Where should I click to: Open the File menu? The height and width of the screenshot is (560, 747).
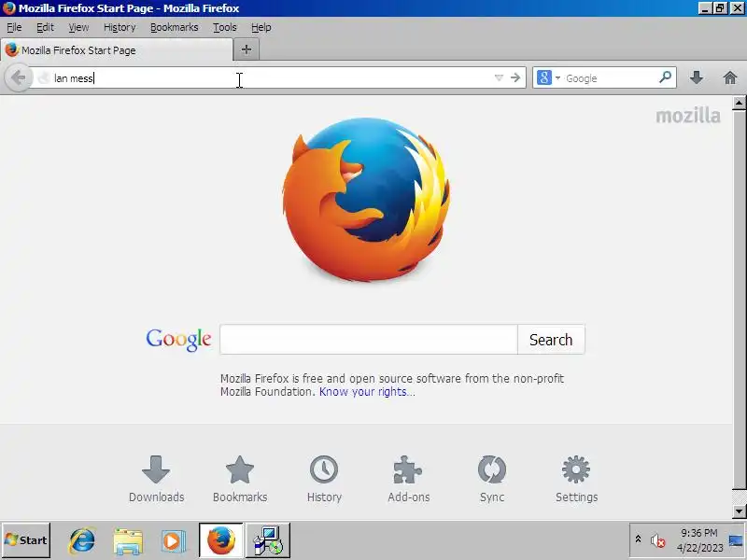pos(14,28)
